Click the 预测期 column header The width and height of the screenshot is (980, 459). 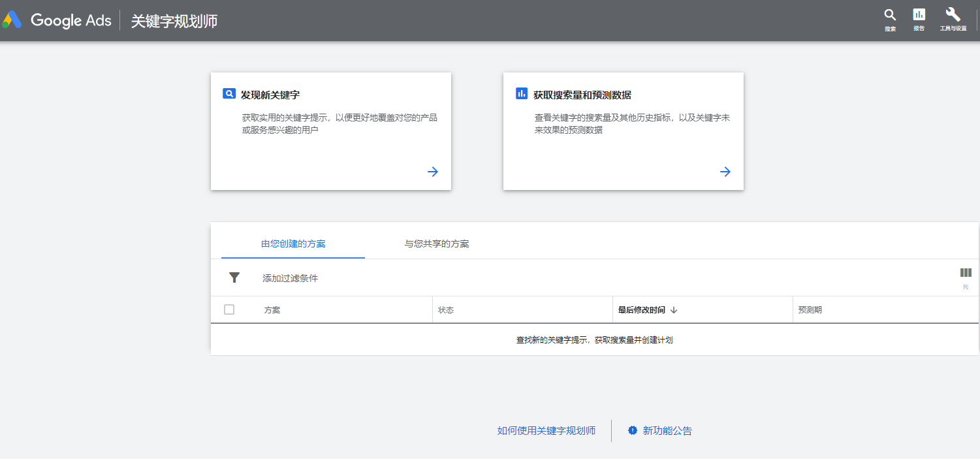click(810, 310)
